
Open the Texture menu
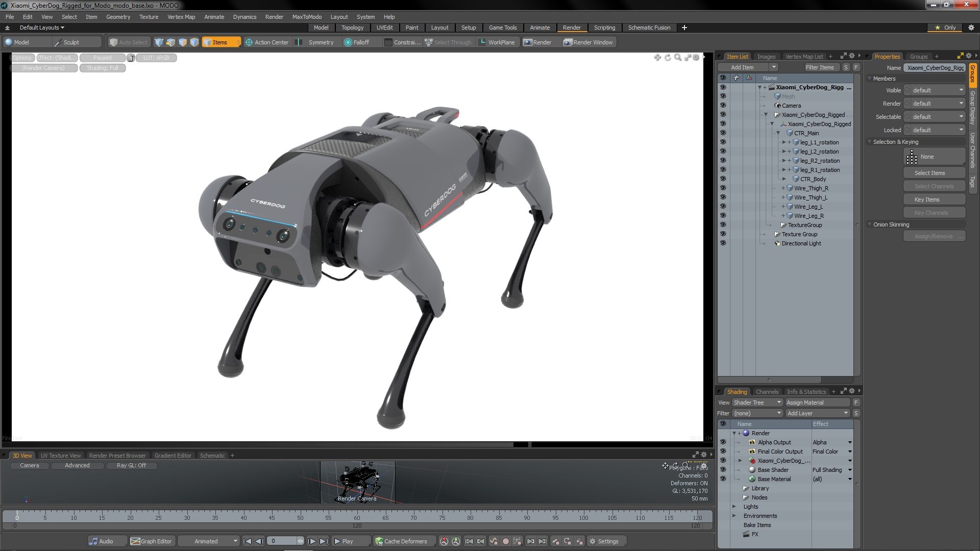point(149,17)
